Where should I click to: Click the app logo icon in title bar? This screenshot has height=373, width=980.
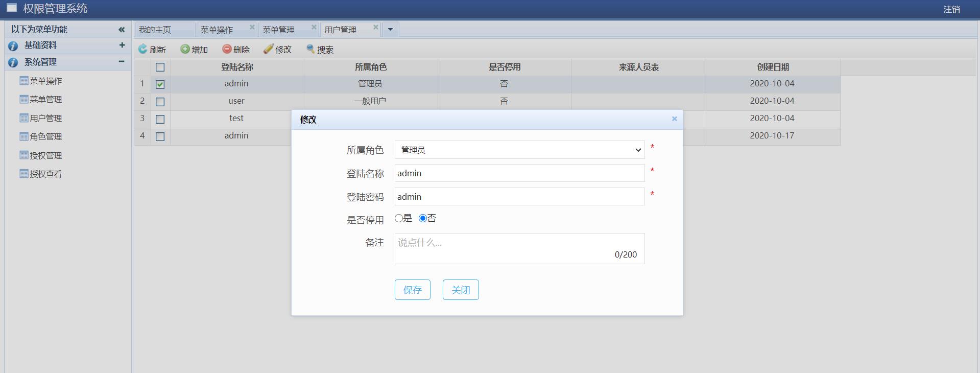click(11, 8)
